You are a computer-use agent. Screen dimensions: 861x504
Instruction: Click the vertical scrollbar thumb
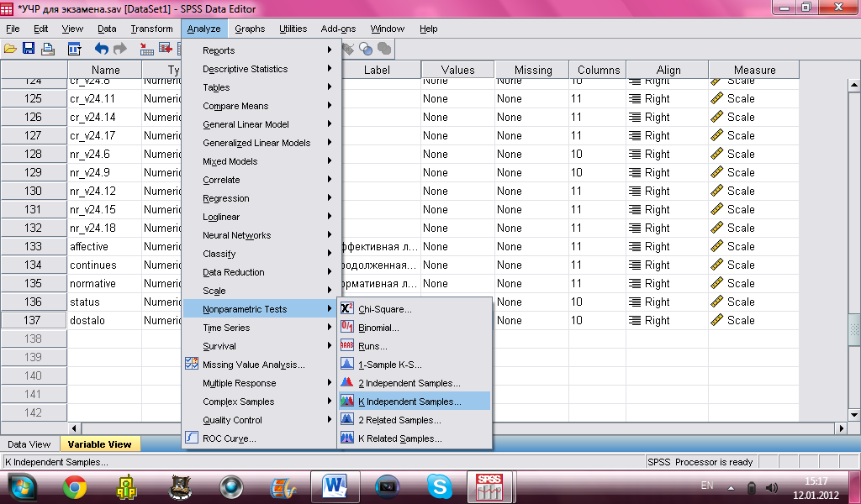[x=854, y=329]
